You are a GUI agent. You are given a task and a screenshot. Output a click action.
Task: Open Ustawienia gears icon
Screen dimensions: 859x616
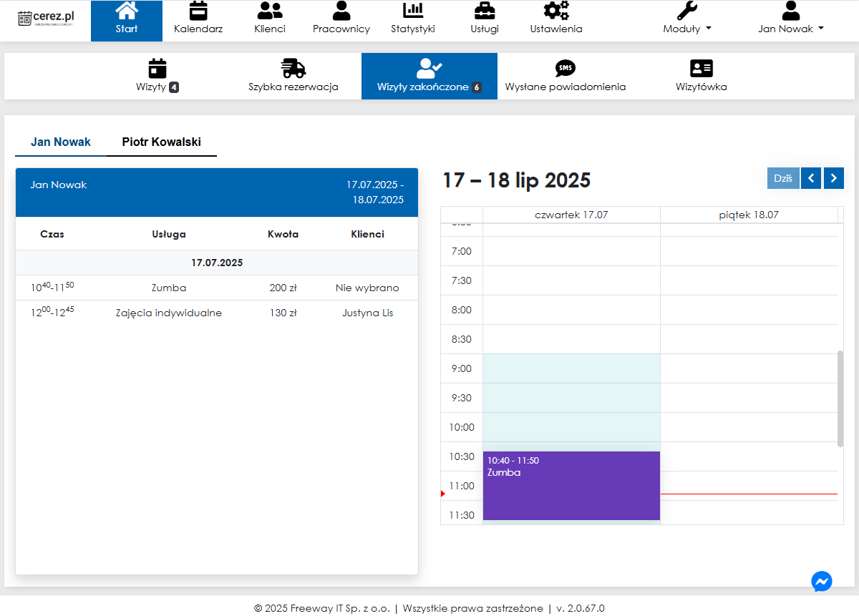(x=556, y=11)
